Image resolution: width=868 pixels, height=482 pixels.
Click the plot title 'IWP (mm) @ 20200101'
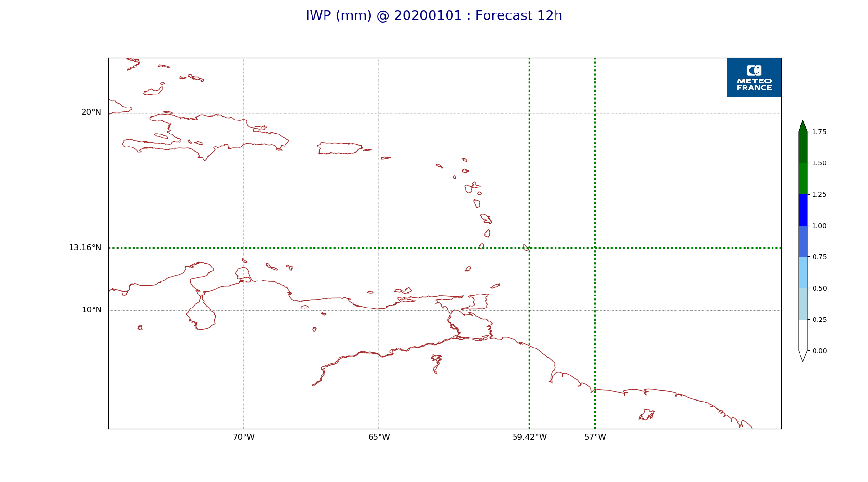(434, 16)
